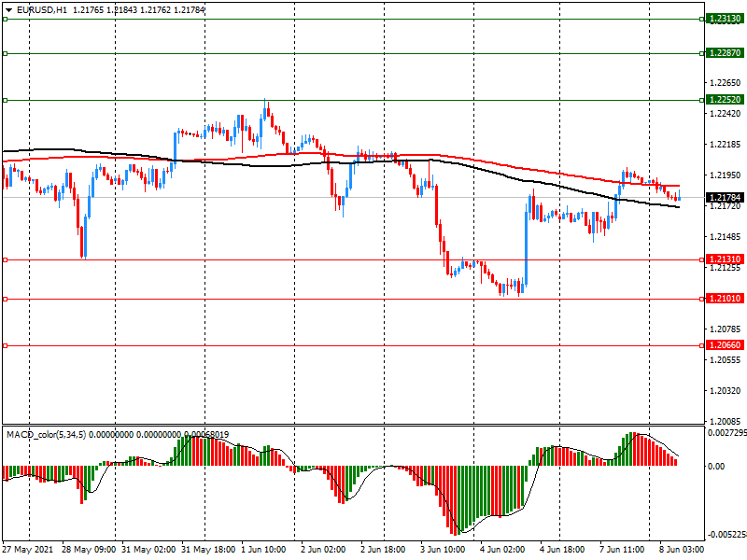Click the '4 Jun 02:00' time axis label
Screen dimensions: 747x560
click(x=502, y=550)
